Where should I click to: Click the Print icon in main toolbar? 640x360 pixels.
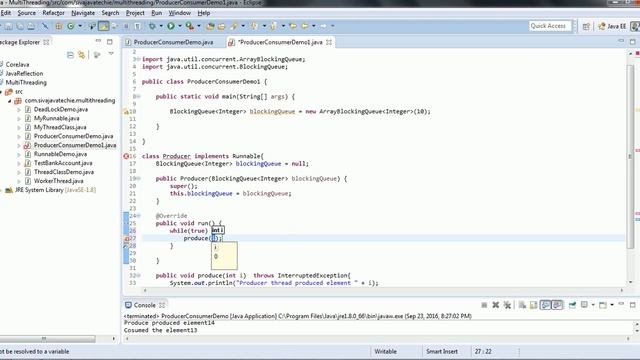[x=31, y=26]
